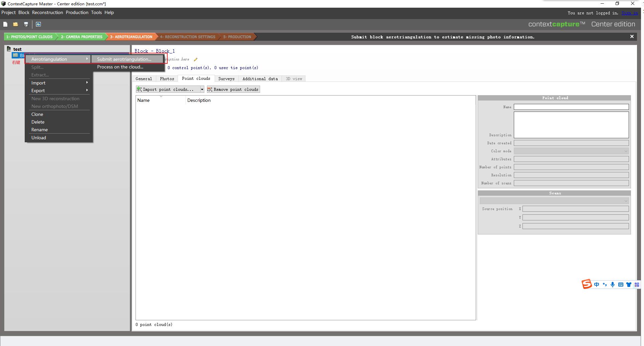
Task: Click the test project file icon
Action: (x=9, y=49)
